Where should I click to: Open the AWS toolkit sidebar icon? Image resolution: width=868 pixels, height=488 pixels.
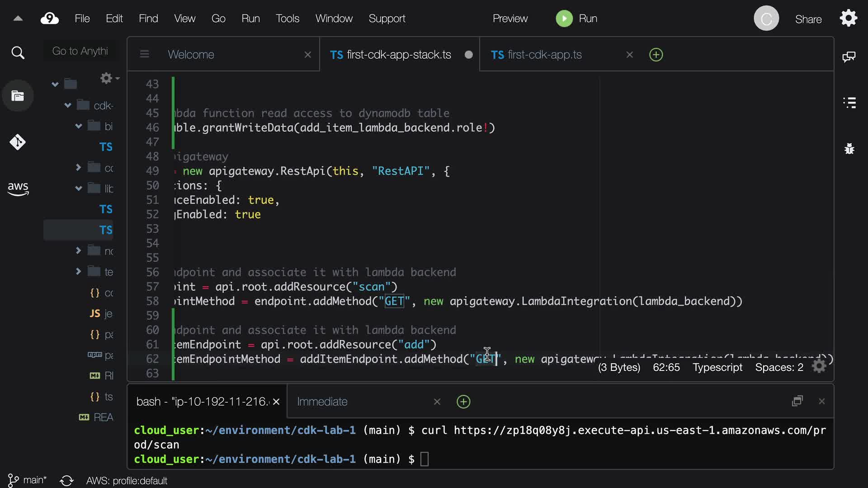pyautogui.click(x=18, y=188)
